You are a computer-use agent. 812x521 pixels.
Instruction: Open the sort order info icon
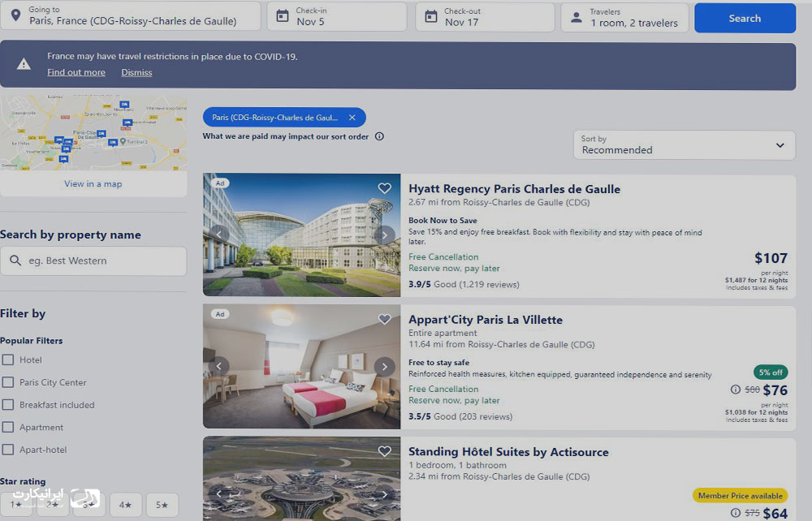[379, 136]
